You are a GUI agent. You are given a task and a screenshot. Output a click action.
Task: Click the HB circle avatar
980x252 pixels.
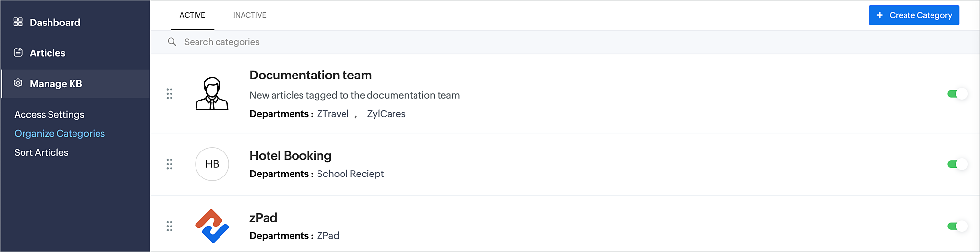212,164
